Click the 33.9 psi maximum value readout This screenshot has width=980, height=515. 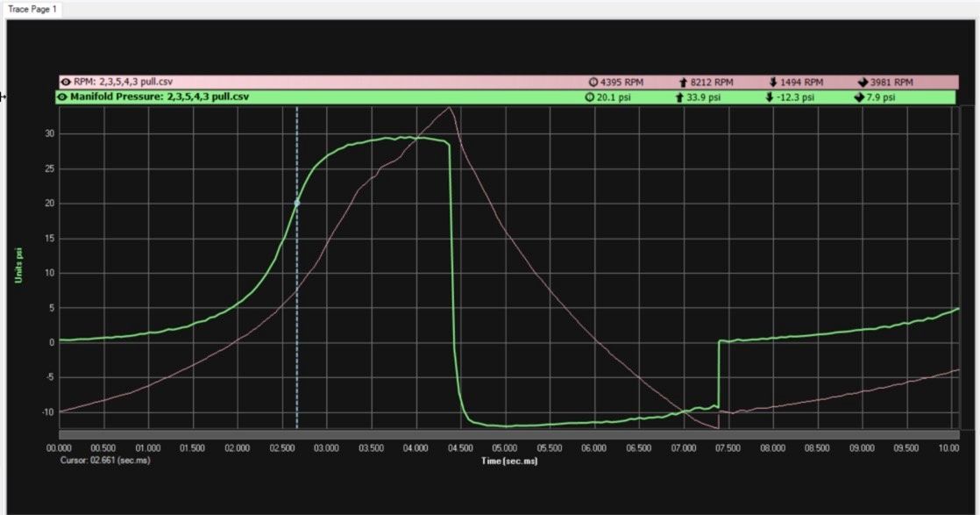pyautogui.click(x=706, y=97)
